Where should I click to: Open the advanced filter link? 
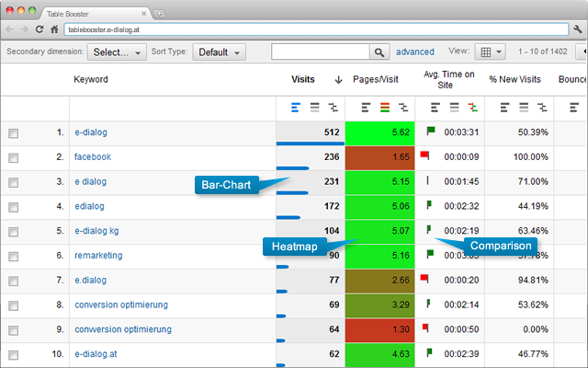[x=415, y=52]
